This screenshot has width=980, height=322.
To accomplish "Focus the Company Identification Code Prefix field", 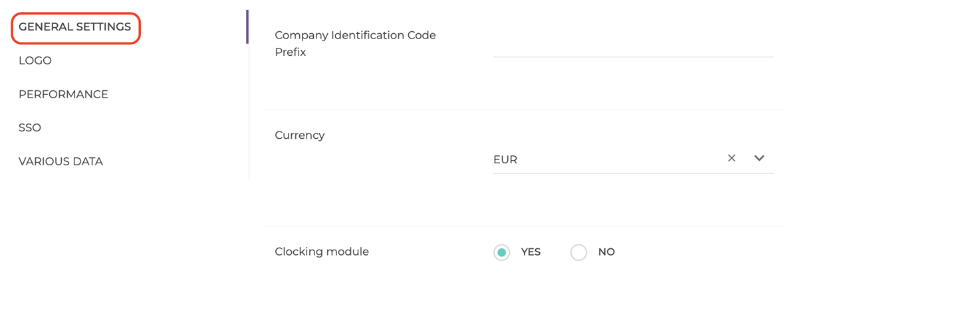I will tap(633, 45).
